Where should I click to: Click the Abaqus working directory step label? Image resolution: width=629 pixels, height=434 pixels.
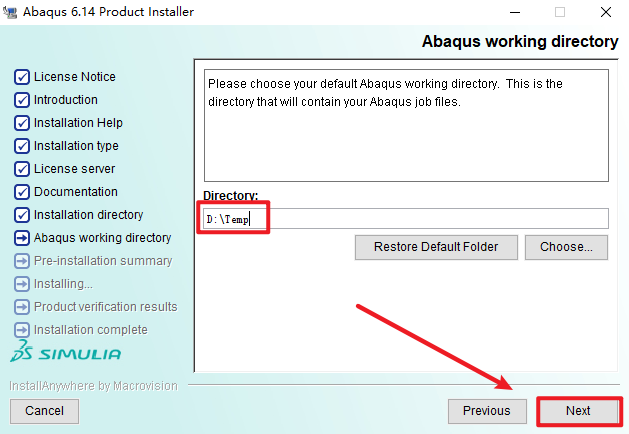coord(102,238)
